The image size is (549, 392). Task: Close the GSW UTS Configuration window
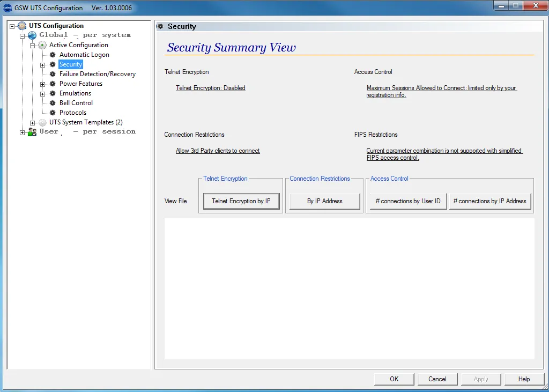pos(536,5)
